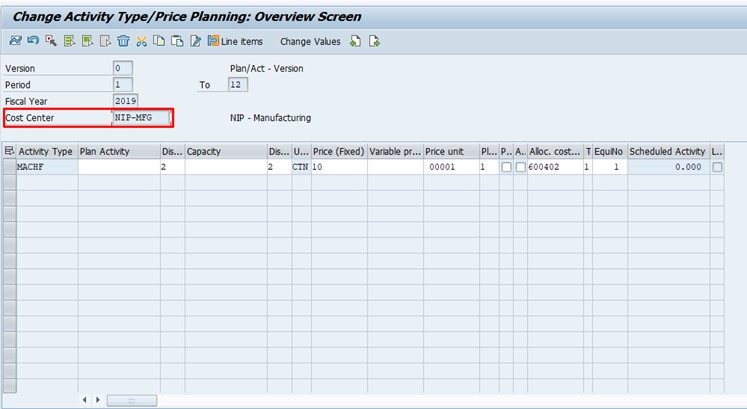Click the line chart icon at toolbar start
The height and width of the screenshot is (409, 747).
pos(14,41)
